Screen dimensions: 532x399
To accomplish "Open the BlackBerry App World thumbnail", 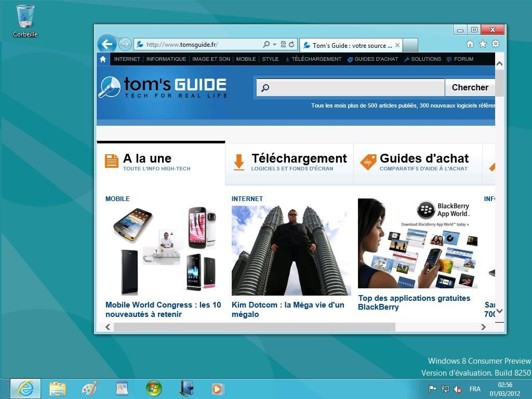I will tap(418, 243).
